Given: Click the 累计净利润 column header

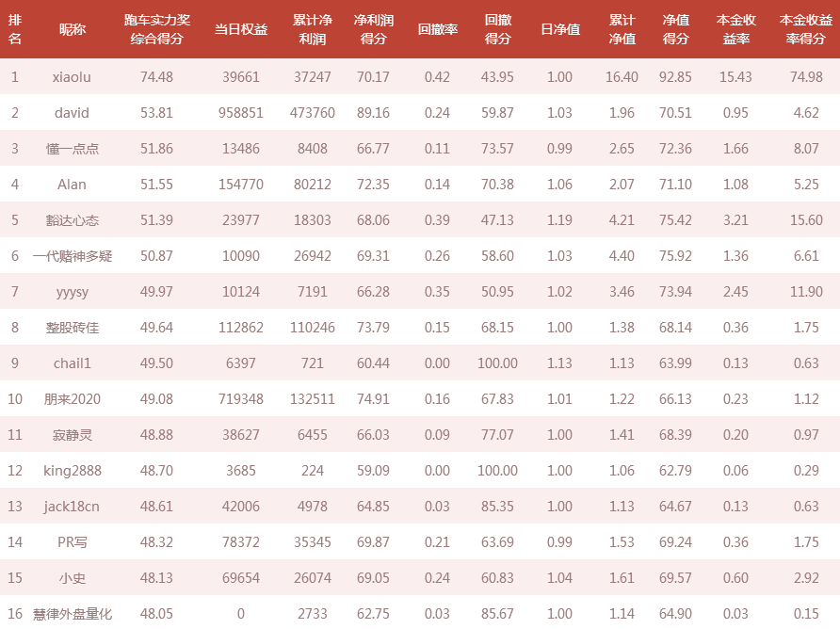Looking at the screenshot, I should [313, 29].
